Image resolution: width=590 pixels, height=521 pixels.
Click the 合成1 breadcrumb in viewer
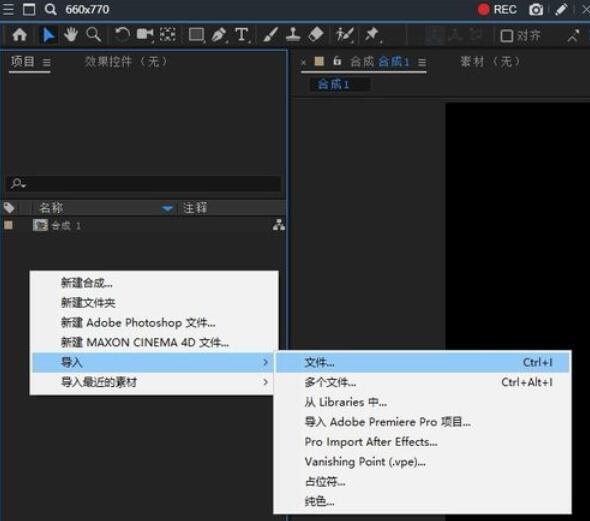334,84
